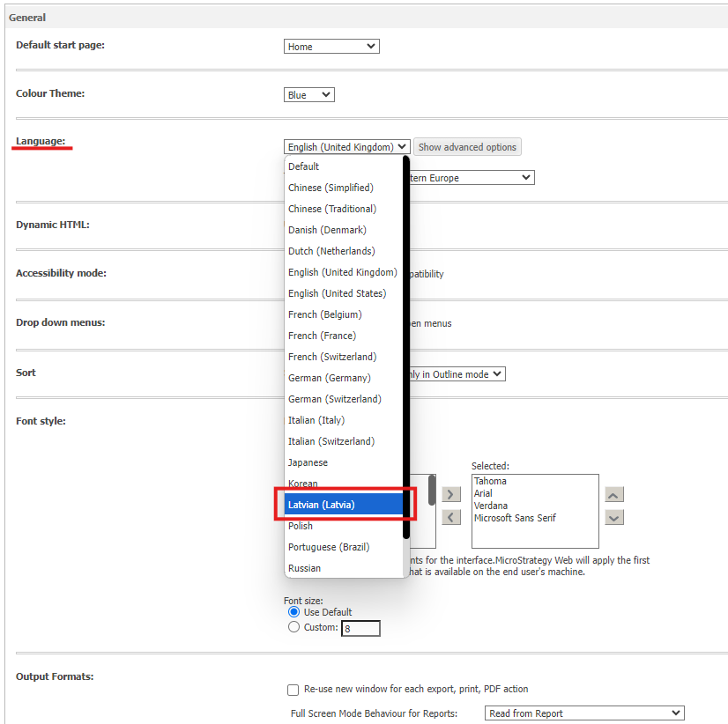Select Custom font size option

pos(293,627)
